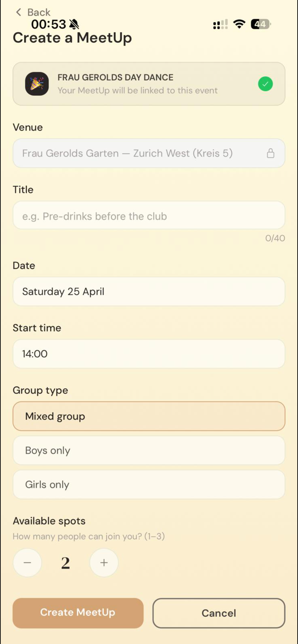Viewport: 298px width, 644px height.
Task: Choose the Girls only group type
Action: pyautogui.click(x=149, y=484)
